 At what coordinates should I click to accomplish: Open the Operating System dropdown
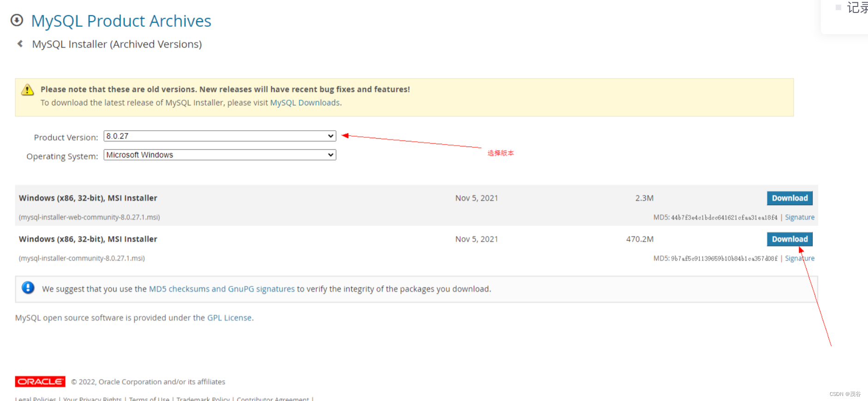(220, 155)
